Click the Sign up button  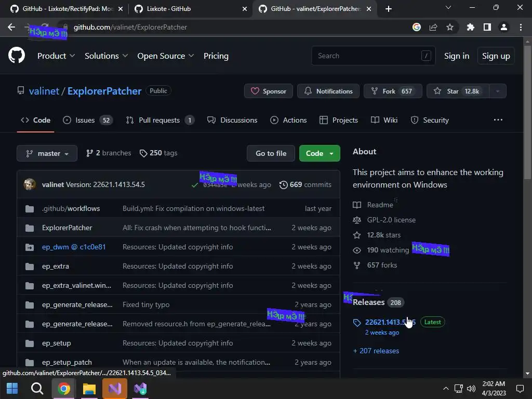click(x=496, y=56)
